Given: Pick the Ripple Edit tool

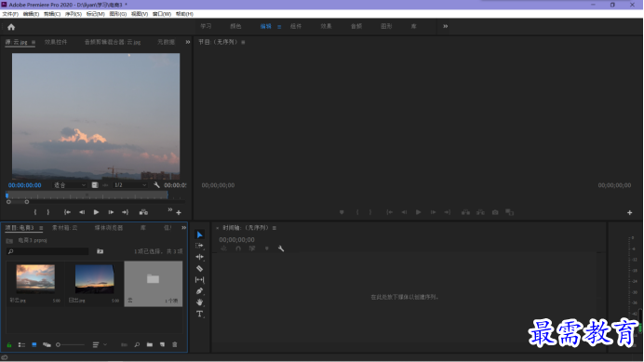Looking at the screenshot, I should tap(199, 257).
